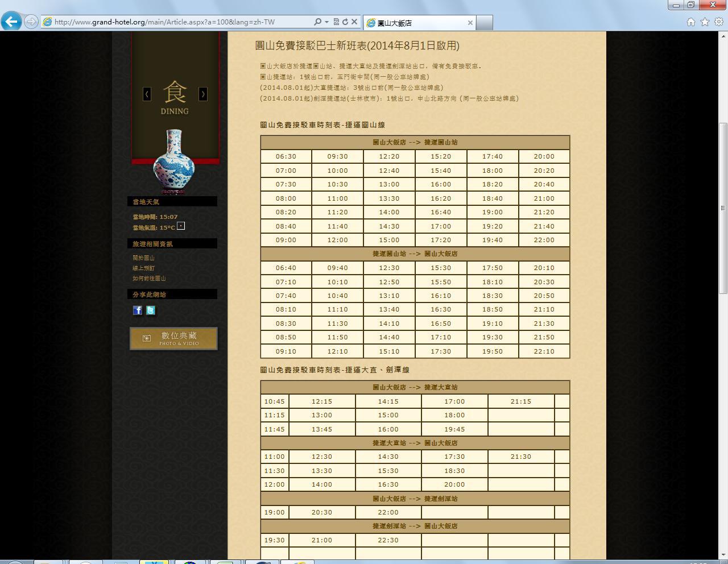This screenshot has width=728, height=564.
Task: Click the 16:50 cell in return table
Action: [x=441, y=324]
